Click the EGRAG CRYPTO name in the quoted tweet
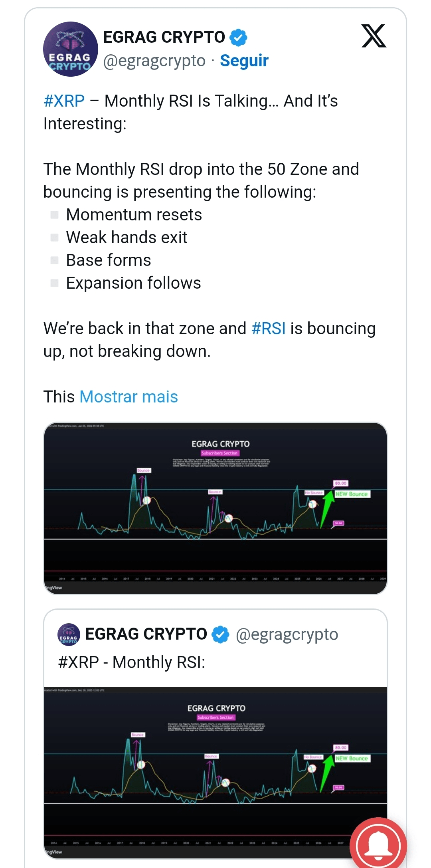The height and width of the screenshot is (868, 431). [146, 634]
